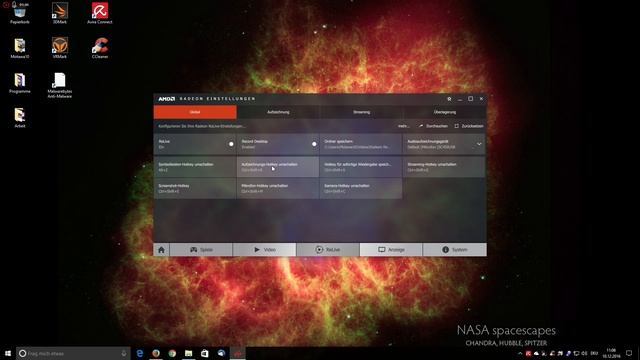The width and height of the screenshot is (640, 360).
Task: Click the red Avira tray icon
Action: 528,353
